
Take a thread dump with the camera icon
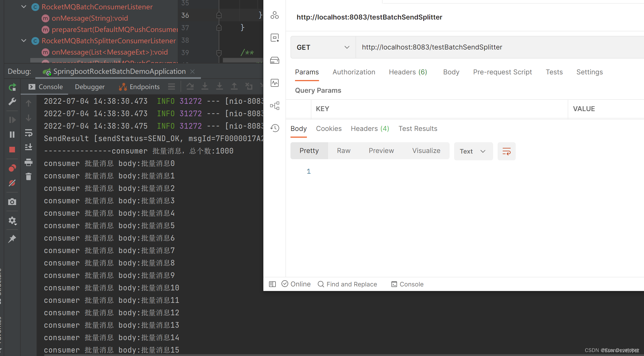click(x=12, y=202)
